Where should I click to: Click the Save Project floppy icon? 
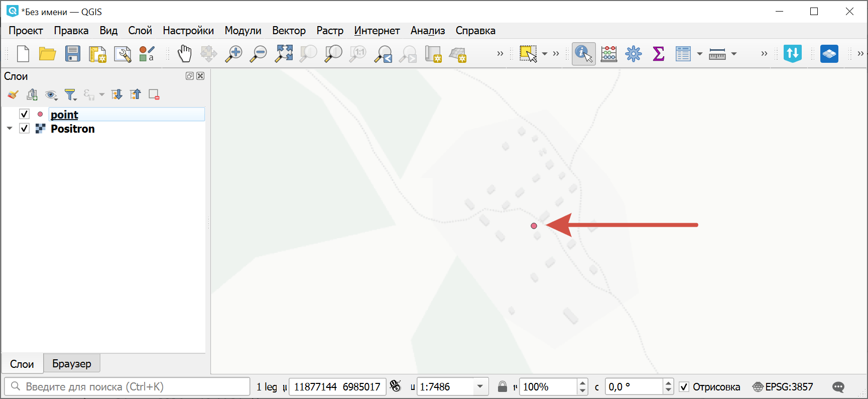pyautogui.click(x=73, y=53)
